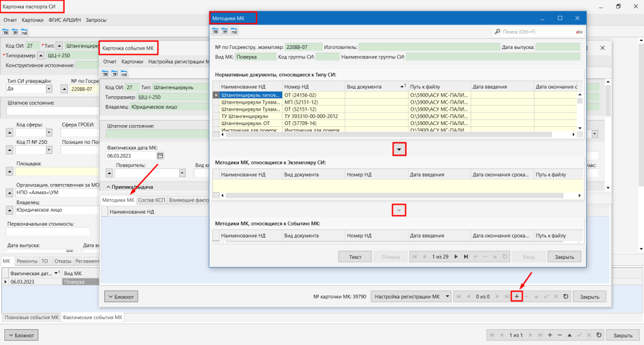Click the НД folder icon in Методики МК toolbar
The width and height of the screenshot is (644, 345).
coord(234,31)
